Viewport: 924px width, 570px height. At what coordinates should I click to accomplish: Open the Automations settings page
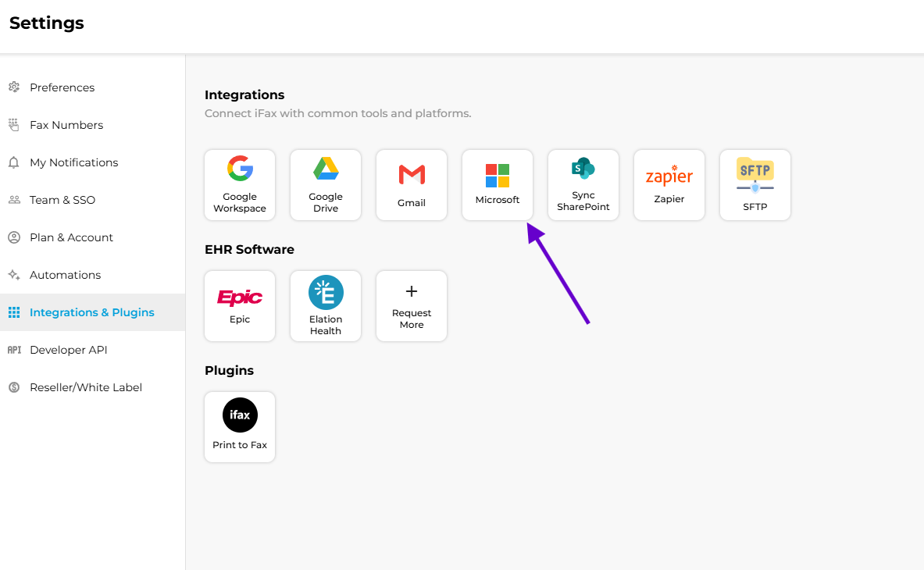pyautogui.click(x=65, y=275)
